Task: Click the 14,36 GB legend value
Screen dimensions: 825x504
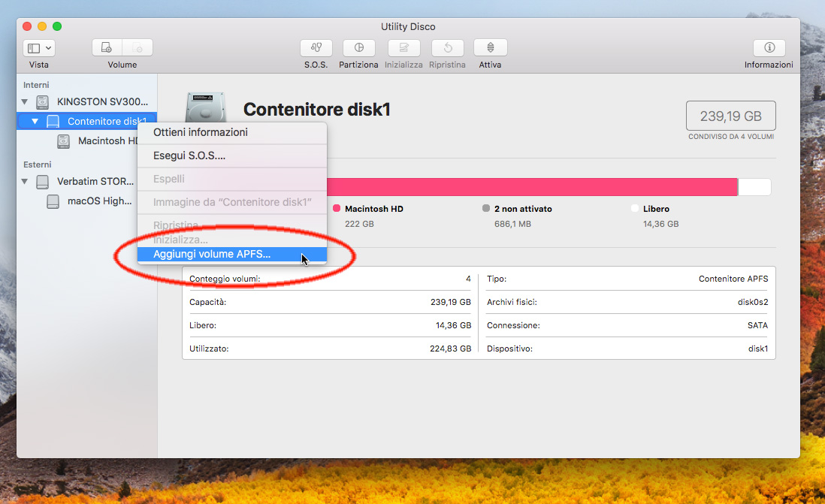Action: (661, 224)
